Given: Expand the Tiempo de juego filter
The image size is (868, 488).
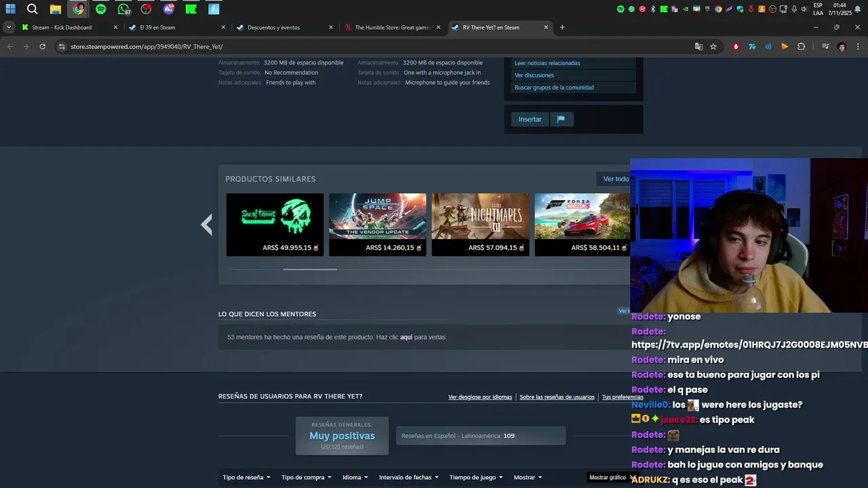Looking at the screenshot, I should point(476,477).
